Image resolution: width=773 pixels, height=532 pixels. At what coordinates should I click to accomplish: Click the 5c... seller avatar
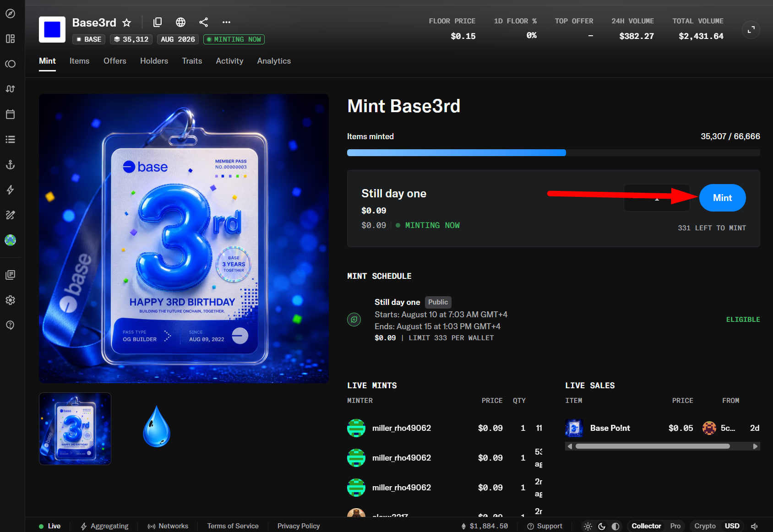(x=709, y=428)
